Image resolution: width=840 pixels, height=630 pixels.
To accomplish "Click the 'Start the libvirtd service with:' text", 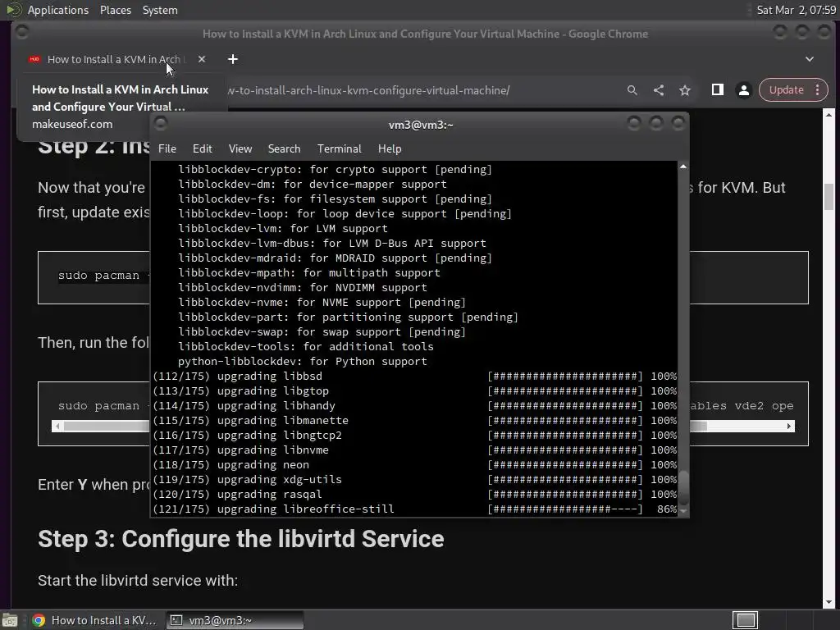I will pyautogui.click(x=138, y=580).
